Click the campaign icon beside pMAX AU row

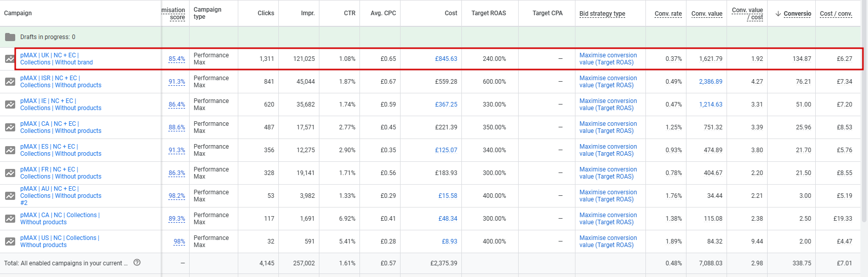[10, 196]
